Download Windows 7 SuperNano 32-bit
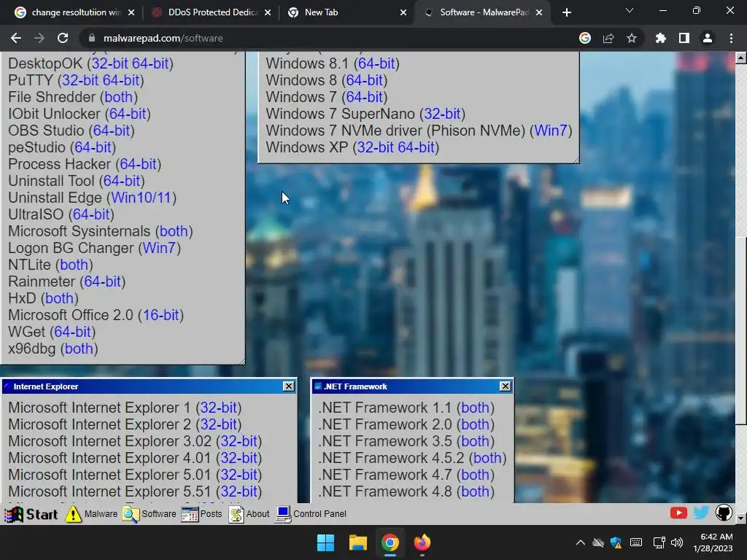The height and width of the screenshot is (560, 747). (x=442, y=114)
